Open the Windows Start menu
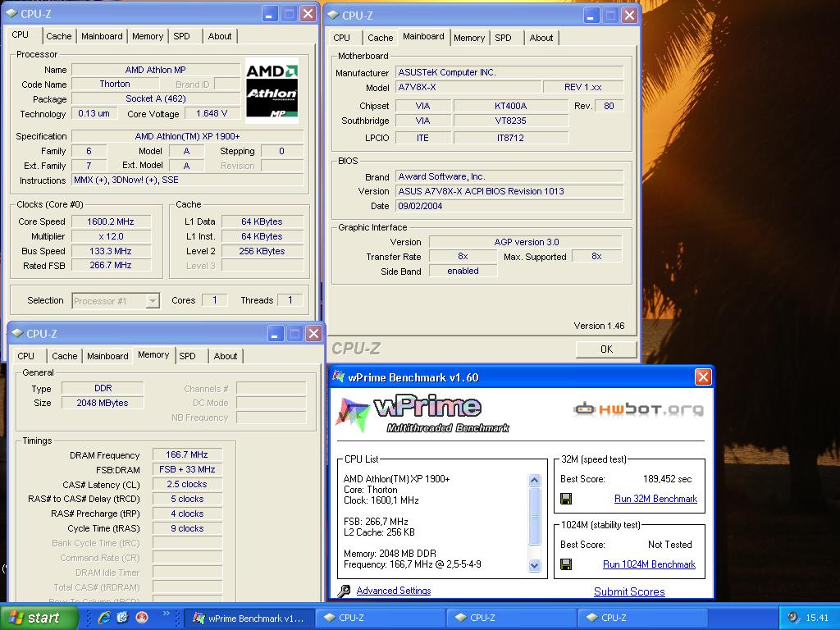The width and height of the screenshot is (840, 630). click(x=39, y=618)
